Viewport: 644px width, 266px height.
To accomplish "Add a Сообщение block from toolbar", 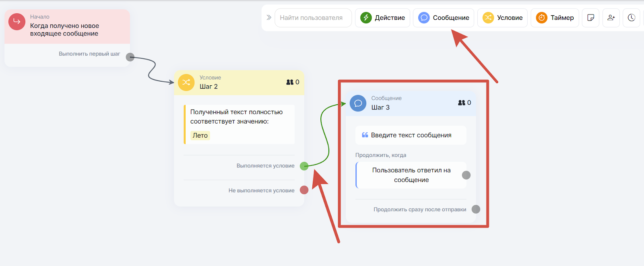I will click(444, 18).
